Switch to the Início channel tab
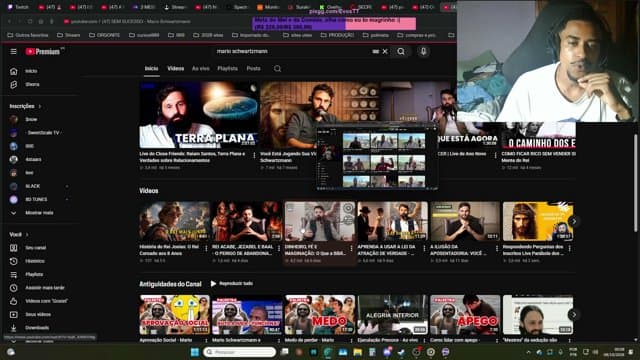The width and height of the screenshot is (640, 360). [x=151, y=69]
